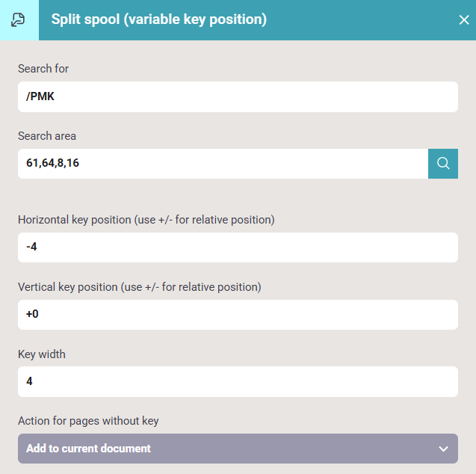
Task: Click the 'Action for pages without key' label
Action: [x=88, y=421]
